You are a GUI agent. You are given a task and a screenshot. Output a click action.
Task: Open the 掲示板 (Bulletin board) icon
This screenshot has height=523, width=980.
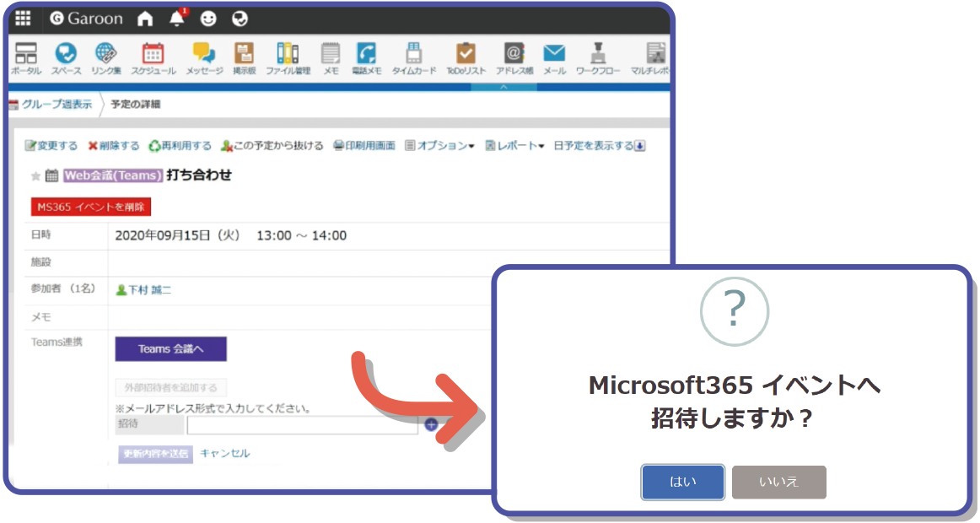tap(243, 52)
